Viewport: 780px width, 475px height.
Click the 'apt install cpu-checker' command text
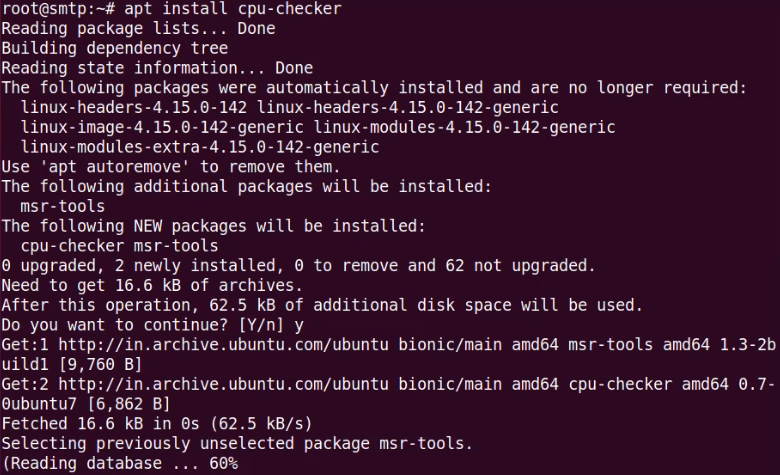233,9
